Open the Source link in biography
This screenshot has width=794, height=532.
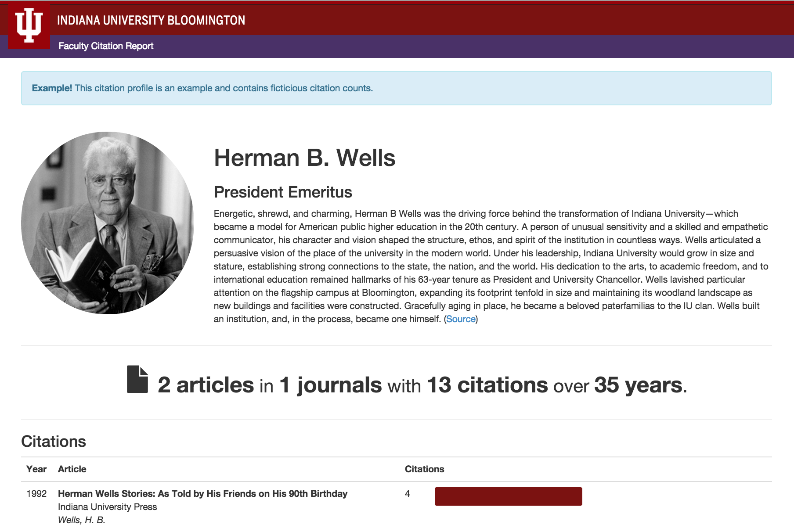click(x=461, y=319)
